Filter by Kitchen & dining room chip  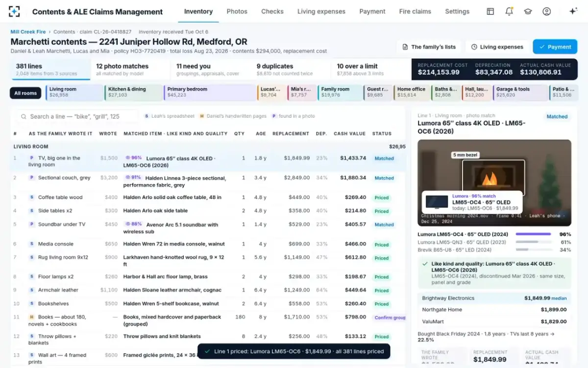133,92
